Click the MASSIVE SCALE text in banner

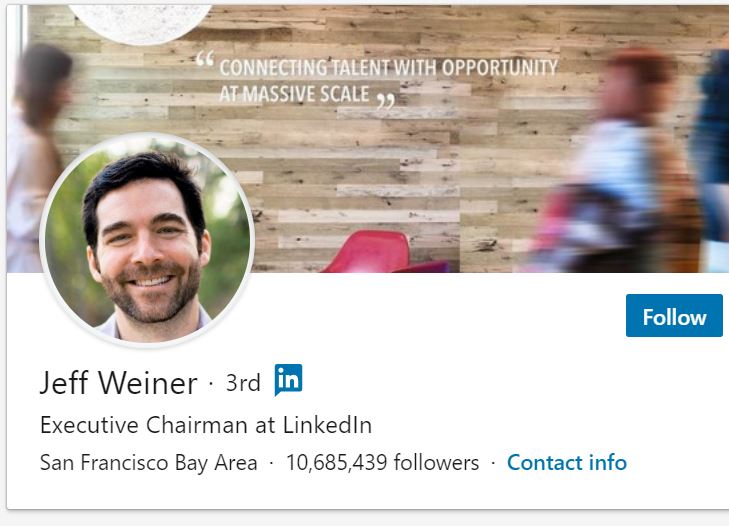(294, 95)
